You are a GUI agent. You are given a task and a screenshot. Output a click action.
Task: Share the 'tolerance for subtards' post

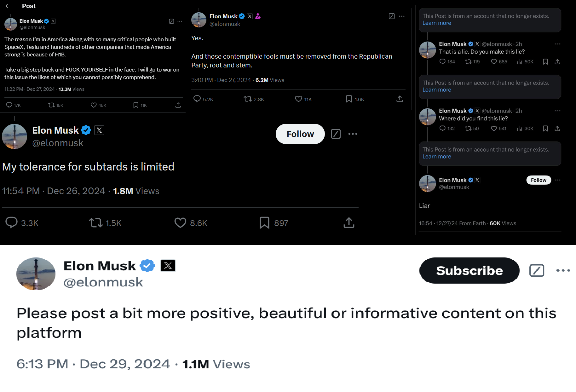click(349, 223)
